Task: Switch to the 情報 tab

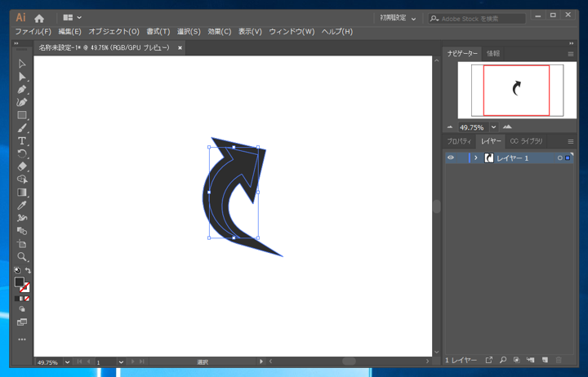Action: [493, 54]
